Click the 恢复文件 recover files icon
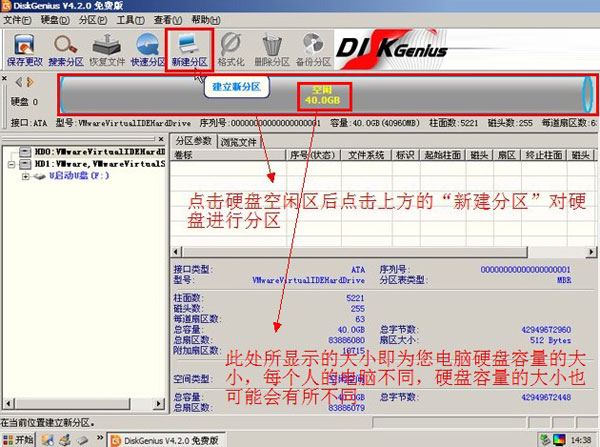 pyautogui.click(x=107, y=50)
